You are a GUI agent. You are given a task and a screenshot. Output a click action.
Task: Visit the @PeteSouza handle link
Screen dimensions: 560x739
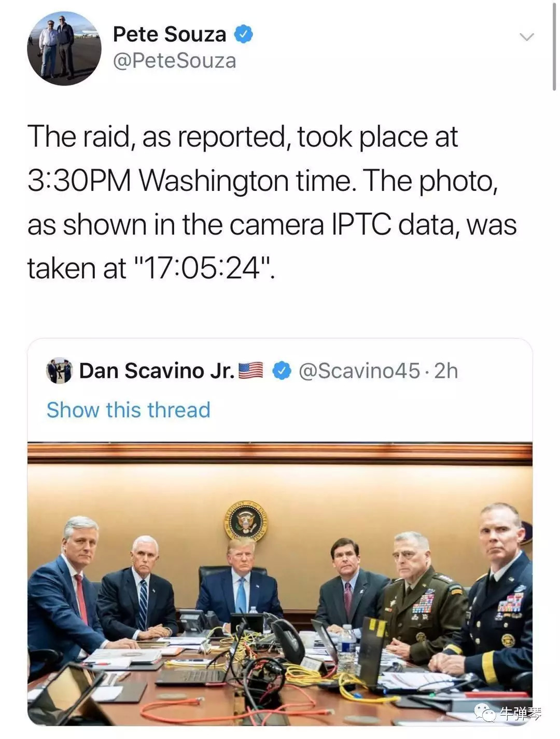(174, 61)
